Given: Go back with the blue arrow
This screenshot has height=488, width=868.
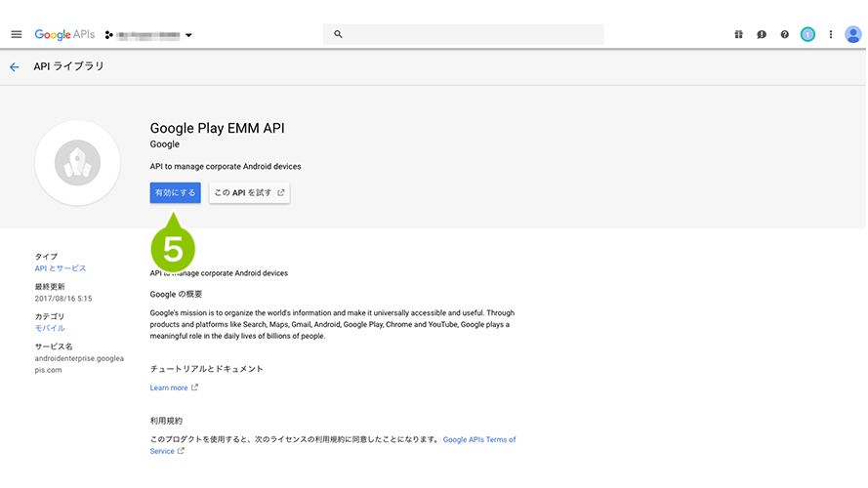Looking at the screenshot, I should click(15, 67).
